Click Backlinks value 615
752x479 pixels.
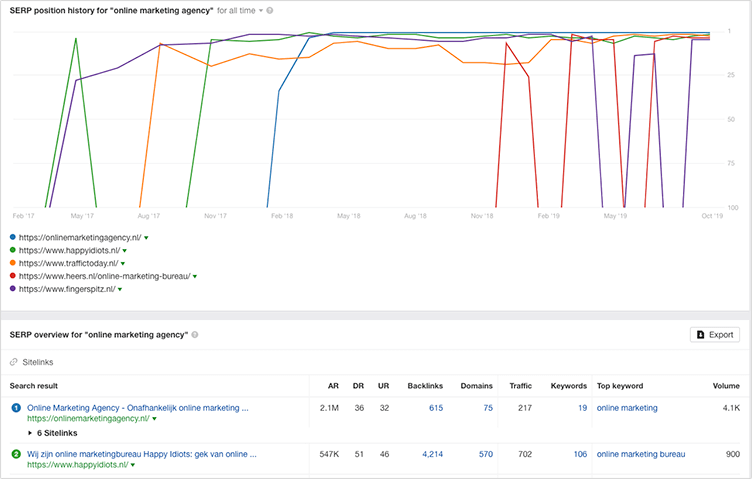coord(436,408)
